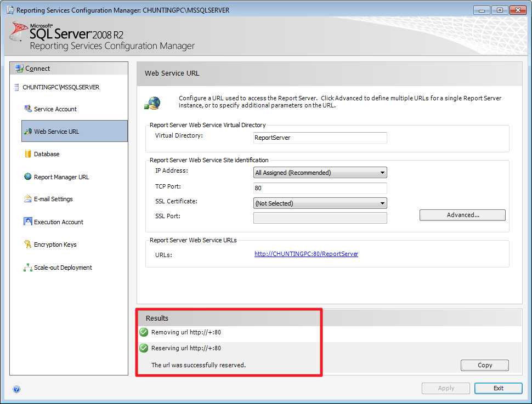Click the E-mail Settings envelope icon
Viewport: 532px width, 404px height.
pos(28,199)
